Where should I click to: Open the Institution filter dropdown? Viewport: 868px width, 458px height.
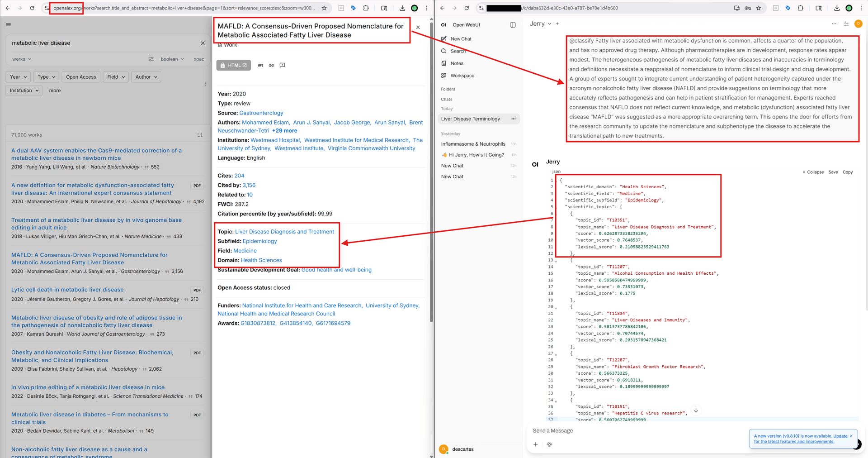24,91
